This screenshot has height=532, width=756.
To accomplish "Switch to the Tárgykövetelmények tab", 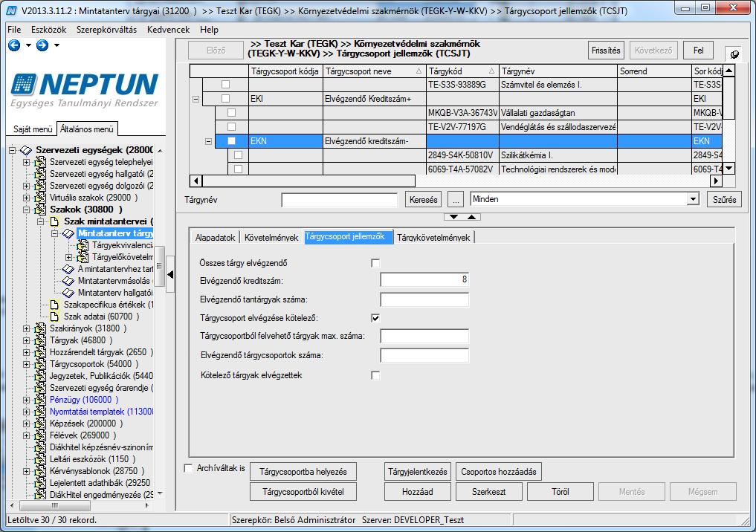I will pyautogui.click(x=433, y=238).
